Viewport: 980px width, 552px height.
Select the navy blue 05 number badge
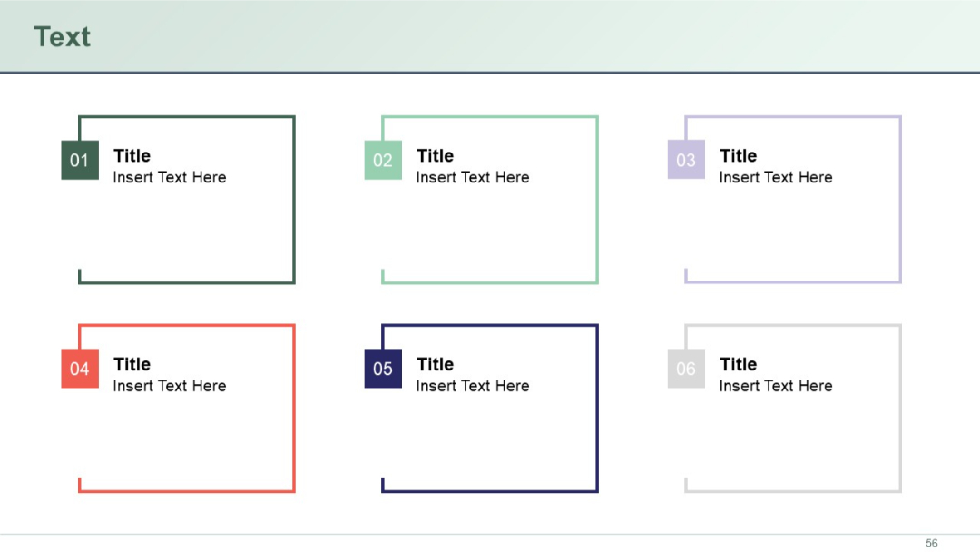coord(382,369)
